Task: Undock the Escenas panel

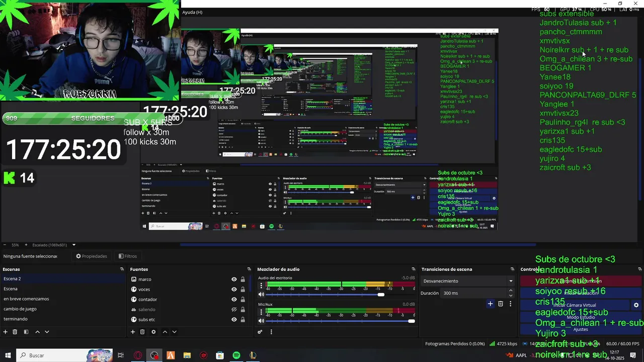Action: (122, 269)
